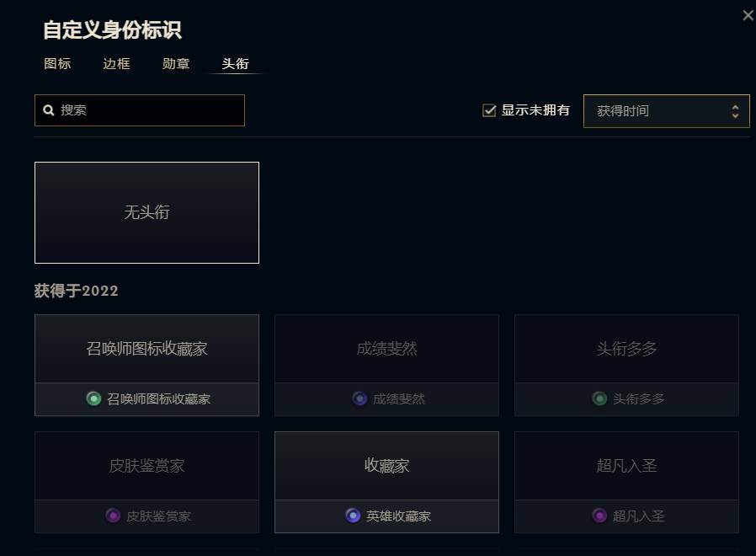The width and height of the screenshot is (756, 556).
Task: Switch to the 边框 tab
Action: [116, 64]
